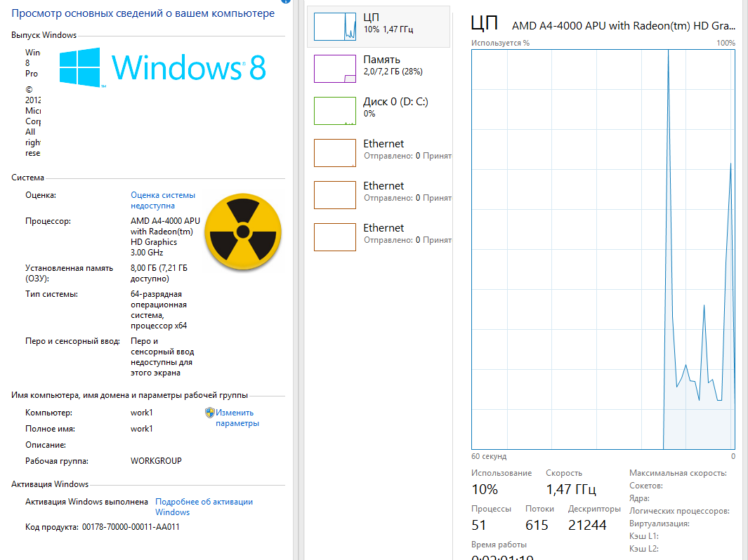
Task: Select the ЦП performance thumbnail graph
Action: 335,27
